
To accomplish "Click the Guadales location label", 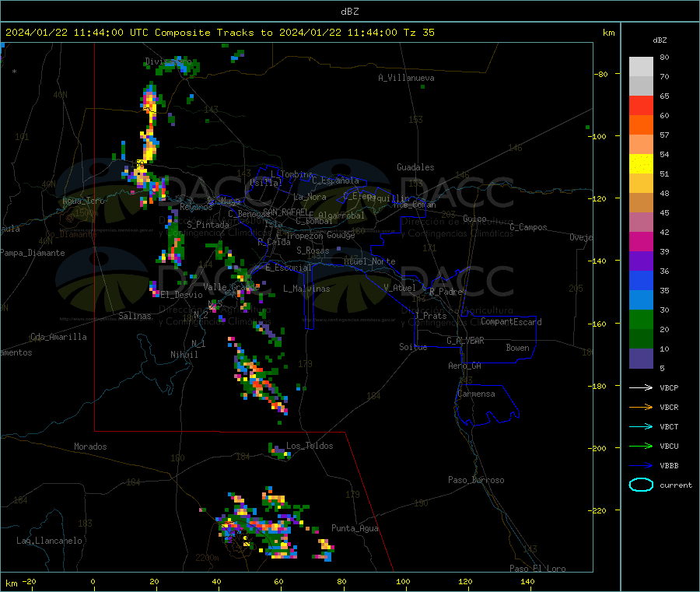I will pos(415,167).
